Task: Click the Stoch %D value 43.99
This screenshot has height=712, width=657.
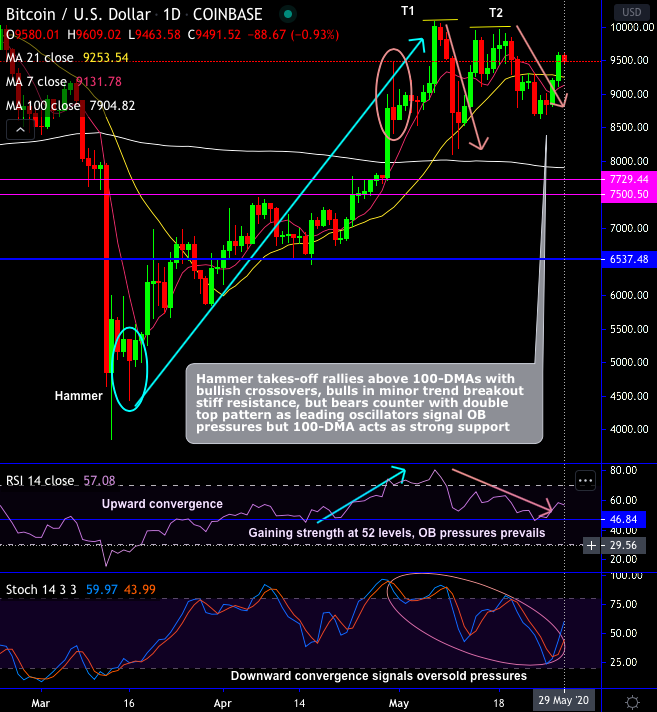Action: (x=140, y=589)
